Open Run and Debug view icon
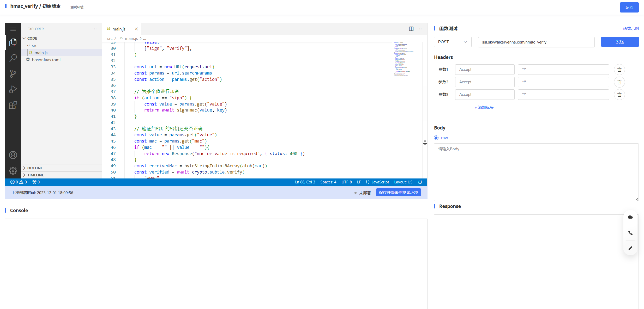This screenshot has width=644, height=309. (13, 90)
